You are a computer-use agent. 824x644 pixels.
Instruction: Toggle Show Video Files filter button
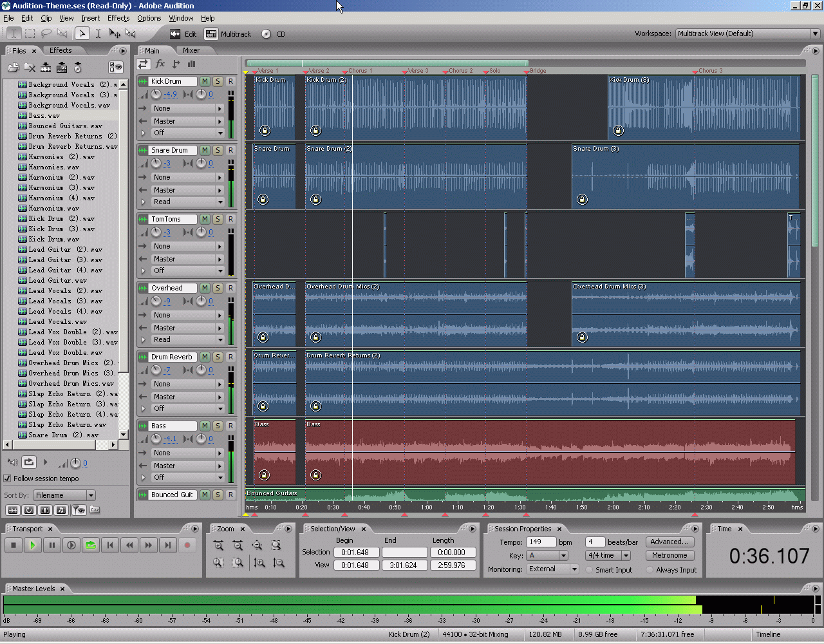(x=45, y=510)
